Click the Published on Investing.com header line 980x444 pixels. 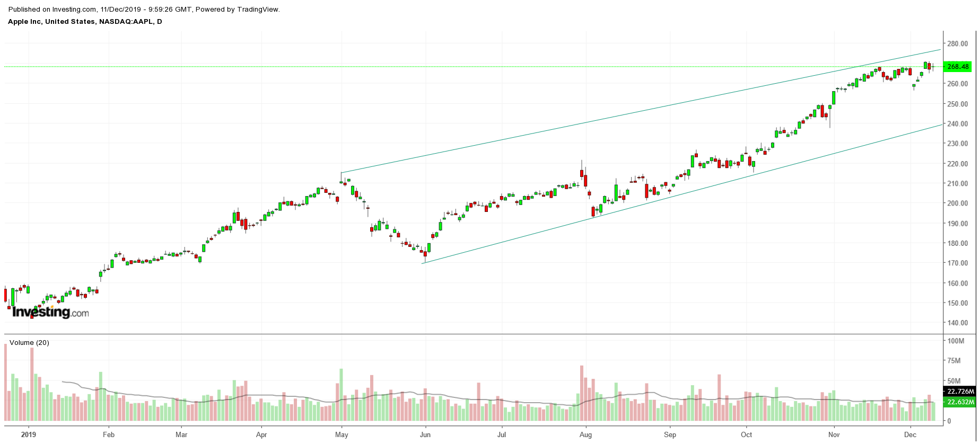click(x=144, y=9)
